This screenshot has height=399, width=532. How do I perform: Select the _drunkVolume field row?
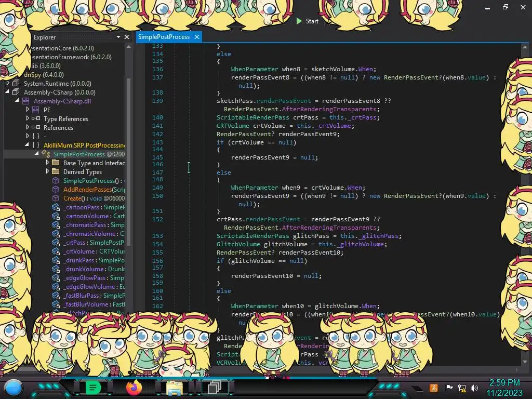[x=88, y=269]
